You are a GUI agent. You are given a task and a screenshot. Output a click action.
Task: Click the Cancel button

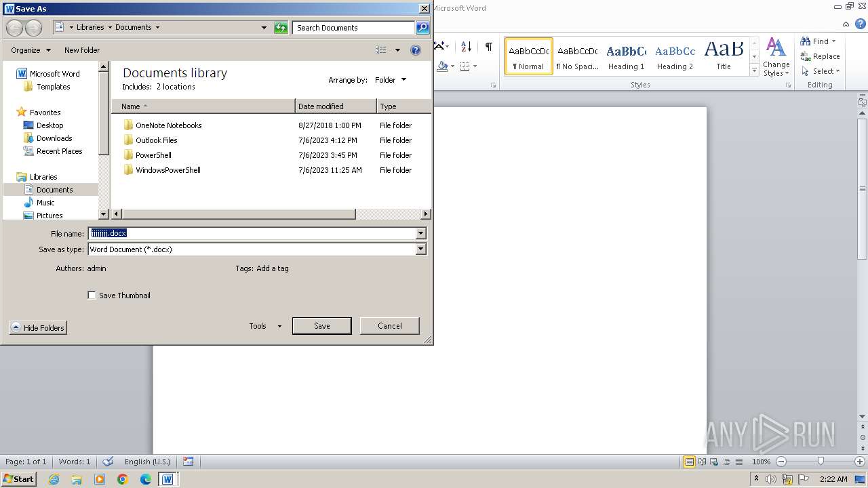390,326
